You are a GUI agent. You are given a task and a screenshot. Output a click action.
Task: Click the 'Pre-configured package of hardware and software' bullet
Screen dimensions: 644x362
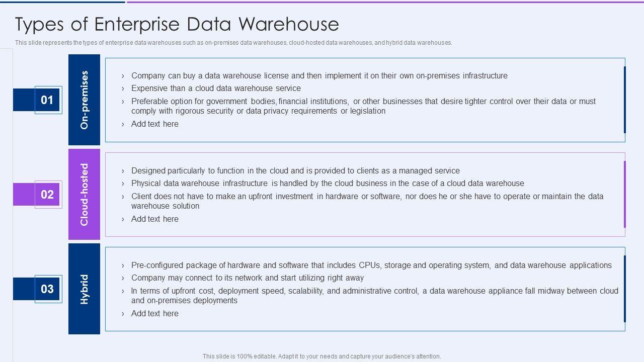tap(371, 265)
